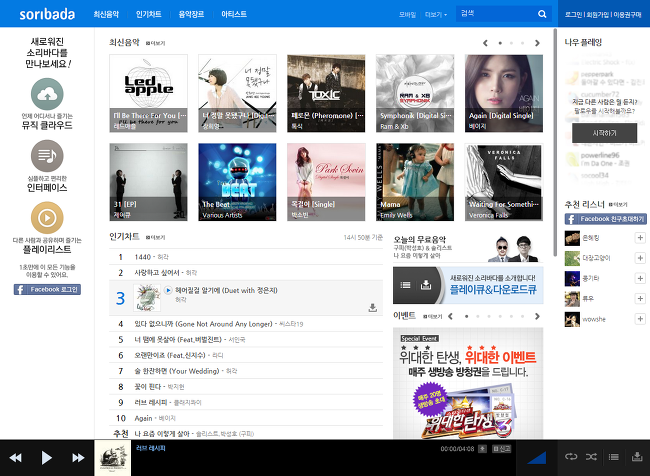Click chart song 1440

point(143,257)
